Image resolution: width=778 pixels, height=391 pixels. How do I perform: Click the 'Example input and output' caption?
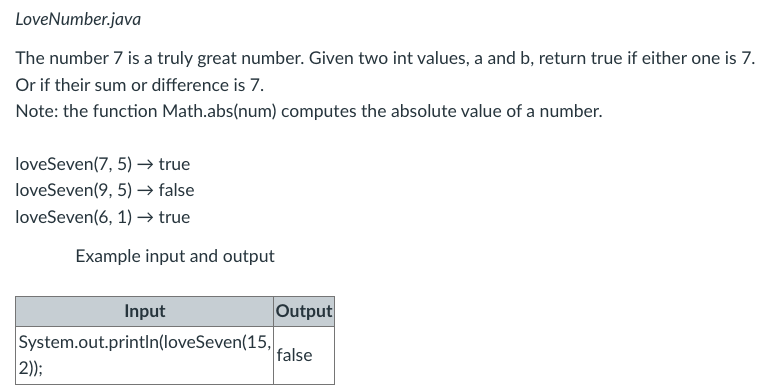tap(175, 256)
